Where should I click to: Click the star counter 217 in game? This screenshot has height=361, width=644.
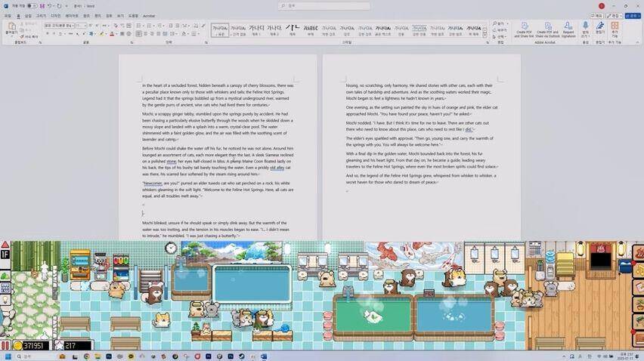click(x=73, y=345)
